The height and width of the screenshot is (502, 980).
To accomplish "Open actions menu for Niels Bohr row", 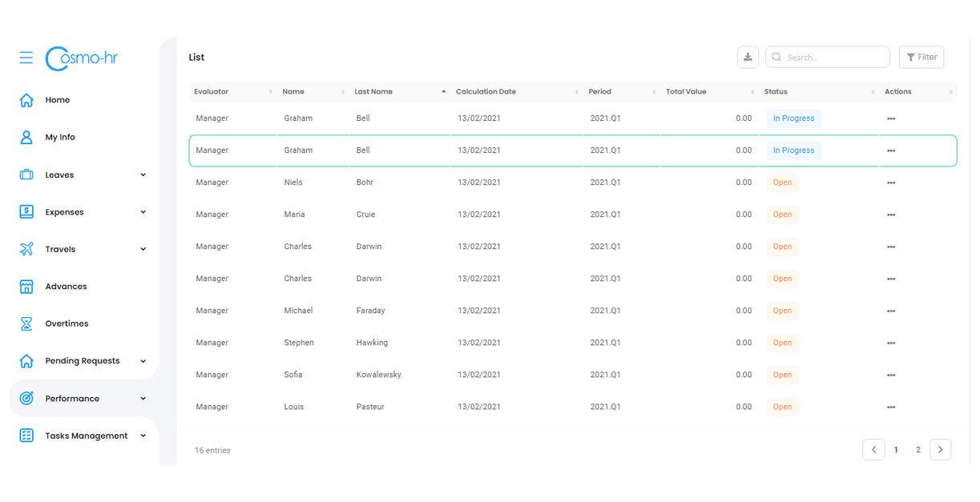I will [891, 183].
